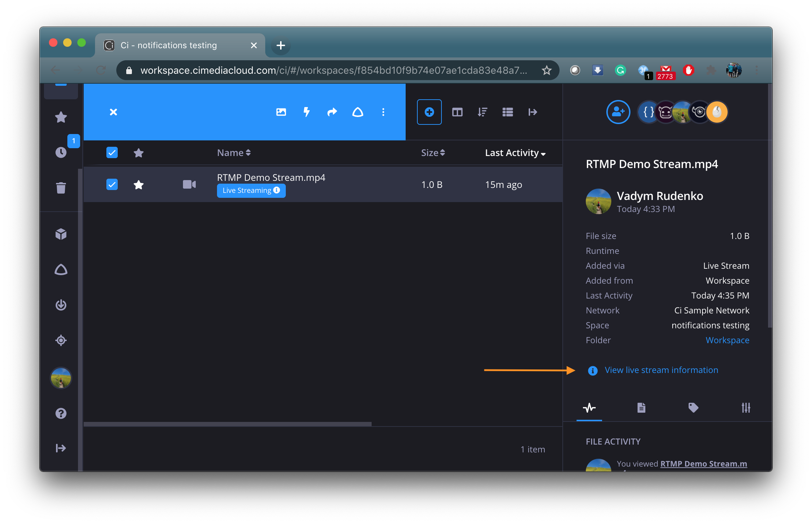Collapse the details panel with arrow icon
The image size is (812, 524).
[x=533, y=112]
